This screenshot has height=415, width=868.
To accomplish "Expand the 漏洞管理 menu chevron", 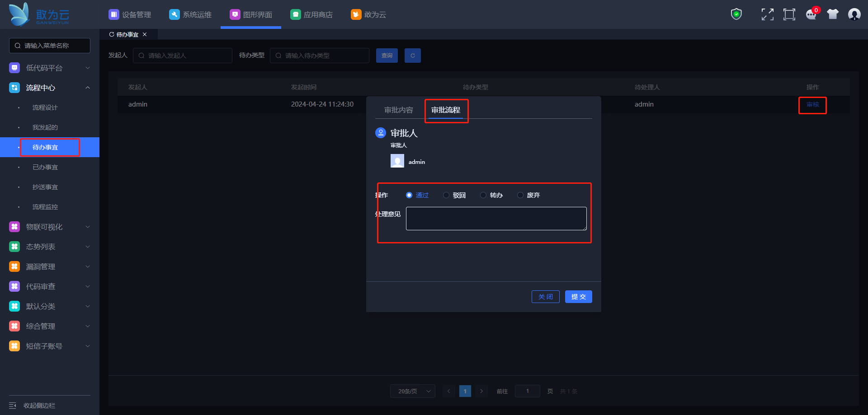I will click(88, 266).
